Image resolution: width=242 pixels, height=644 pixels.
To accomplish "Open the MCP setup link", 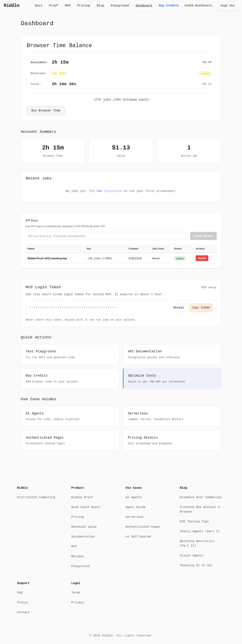I will click(x=209, y=287).
